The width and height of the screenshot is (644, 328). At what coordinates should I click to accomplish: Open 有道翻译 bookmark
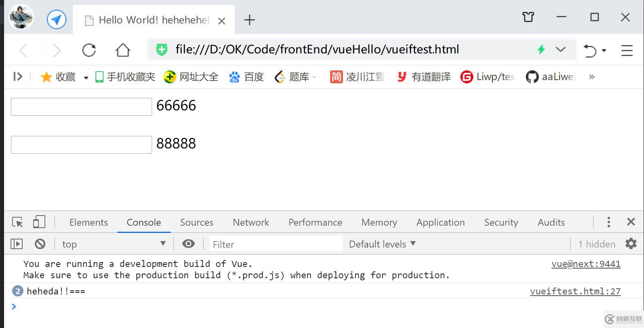(x=423, y=77)
